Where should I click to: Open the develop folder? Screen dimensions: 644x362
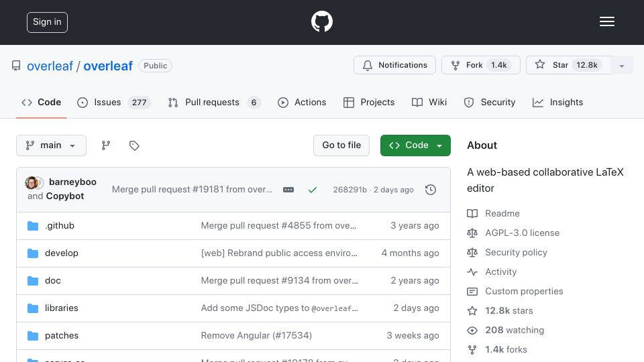62,253
